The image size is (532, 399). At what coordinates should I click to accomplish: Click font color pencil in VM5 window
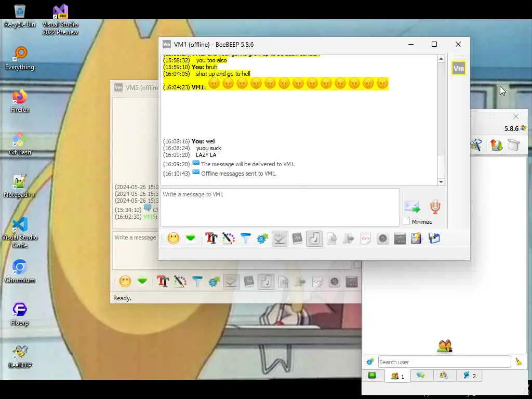180,281
